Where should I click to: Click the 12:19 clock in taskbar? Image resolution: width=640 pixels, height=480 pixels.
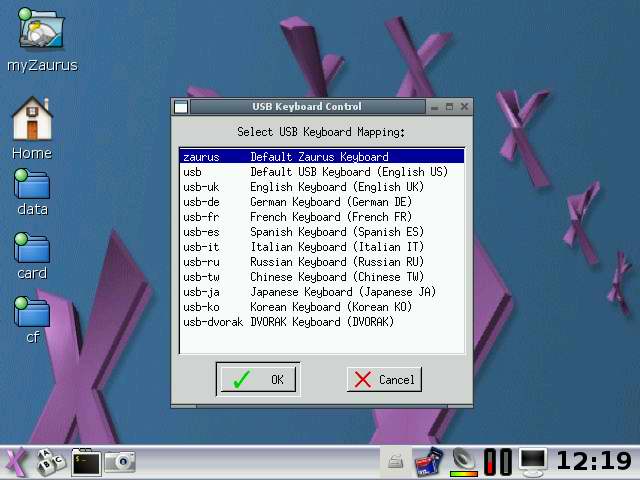[593, 461]
